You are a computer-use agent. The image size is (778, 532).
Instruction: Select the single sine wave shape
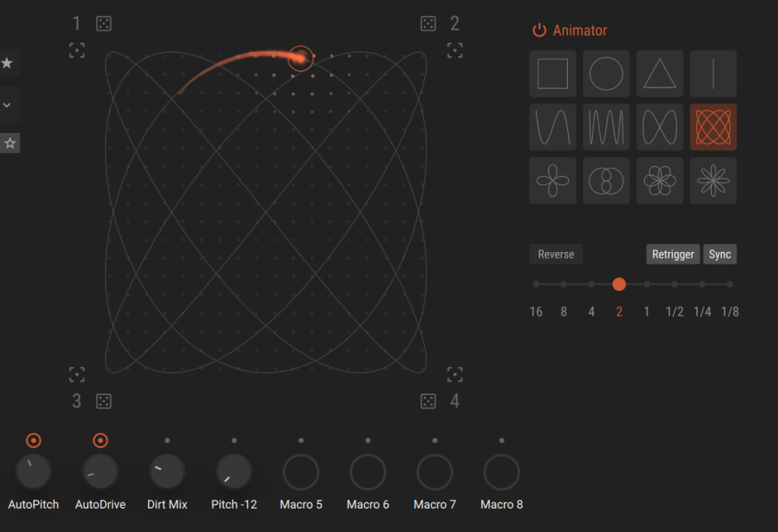click(x=552, y=127)
